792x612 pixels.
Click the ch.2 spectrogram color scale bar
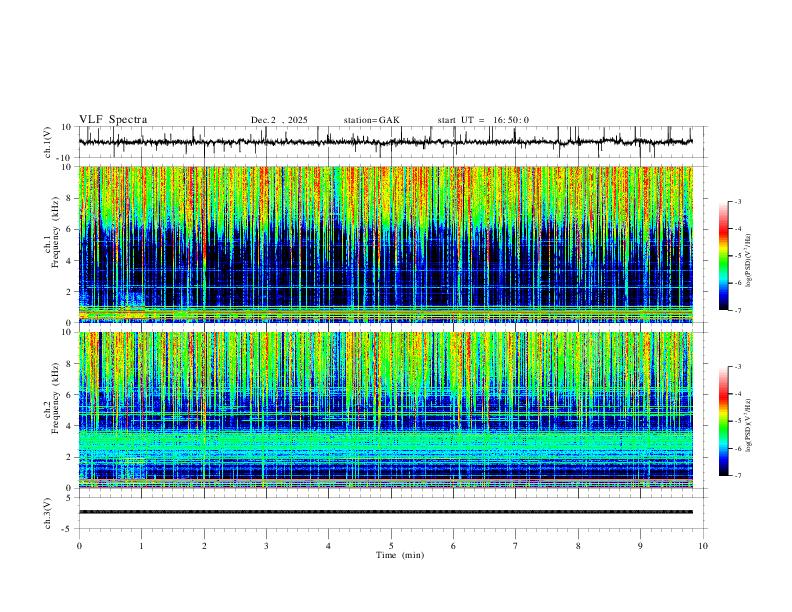pos(723,421)
